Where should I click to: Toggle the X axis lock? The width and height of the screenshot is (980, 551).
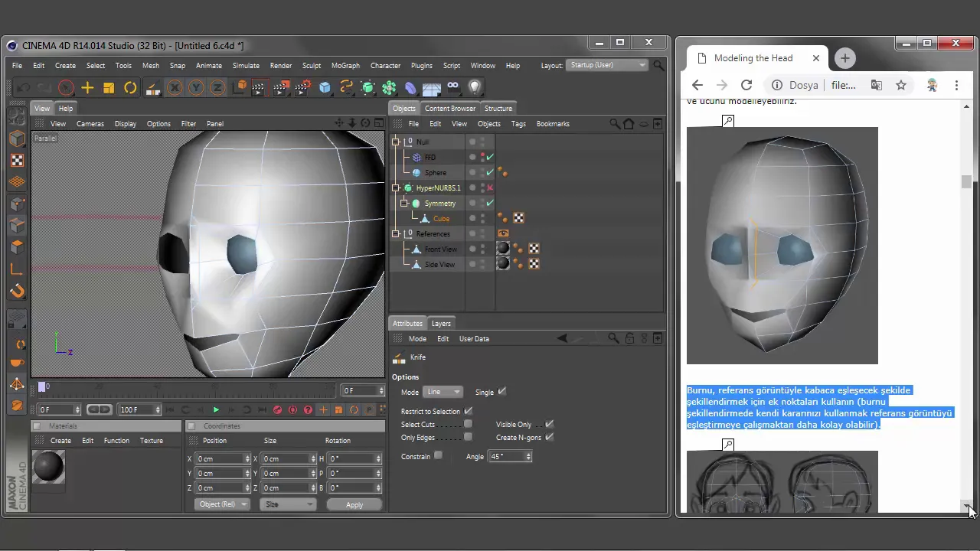pos(175,88)
